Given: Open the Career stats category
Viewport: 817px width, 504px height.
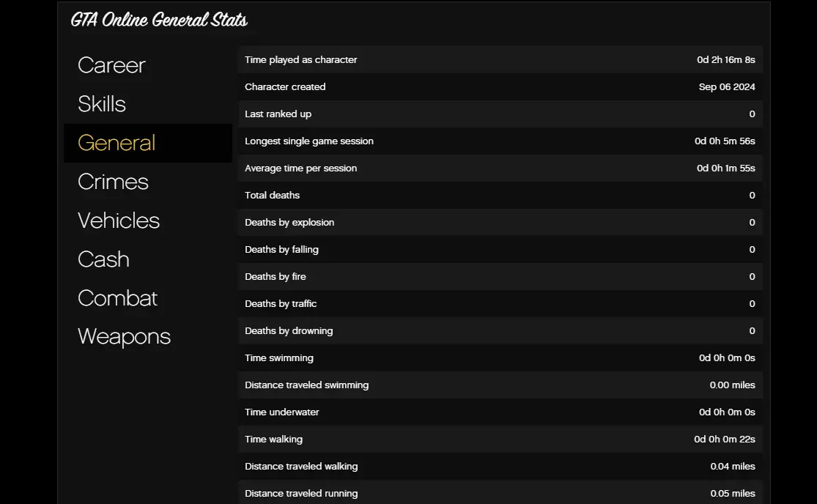Looking at the screenshot, I should point(111,65).
